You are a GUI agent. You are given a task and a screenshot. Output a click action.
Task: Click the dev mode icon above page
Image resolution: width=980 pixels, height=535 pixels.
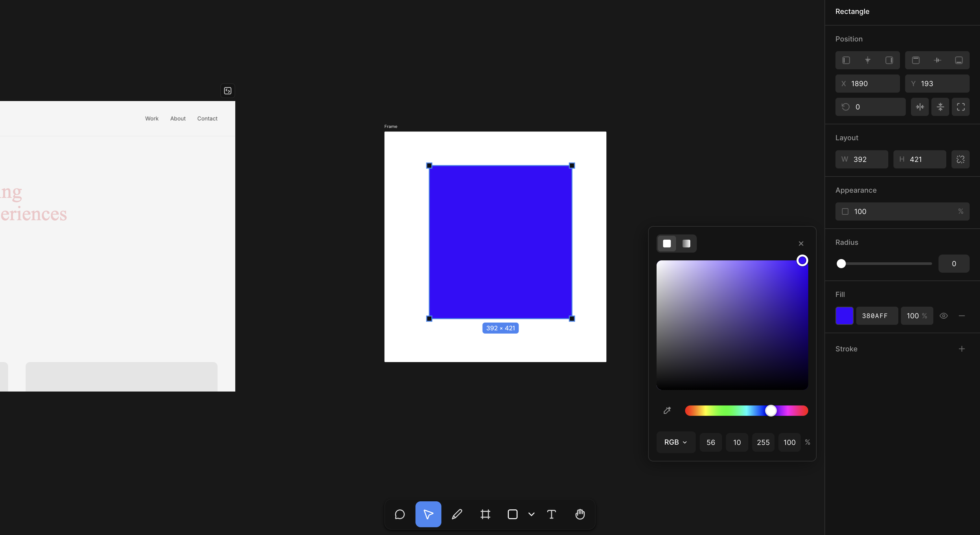click(x=227, y=90)
